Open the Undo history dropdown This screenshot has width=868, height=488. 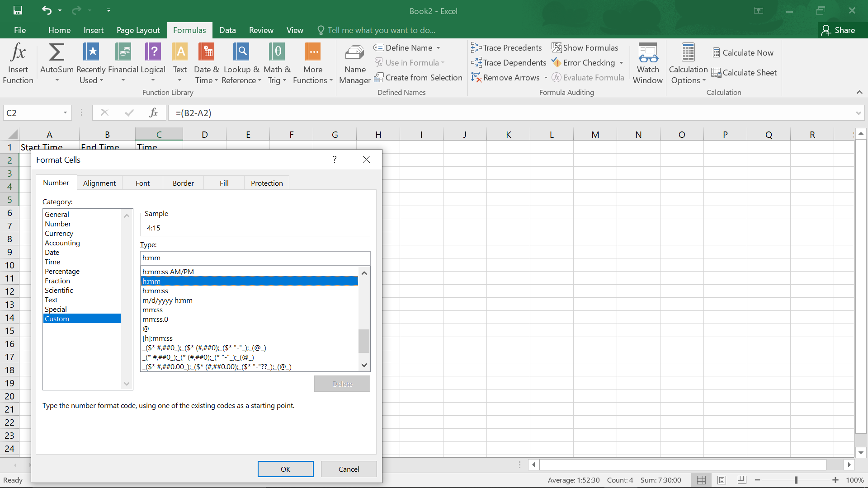pos(60,10)
